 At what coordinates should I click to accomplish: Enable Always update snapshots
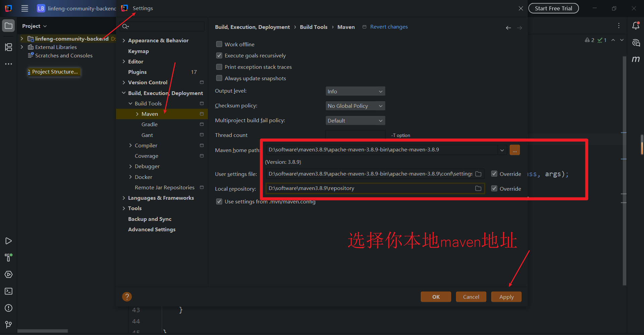(219, 78)
